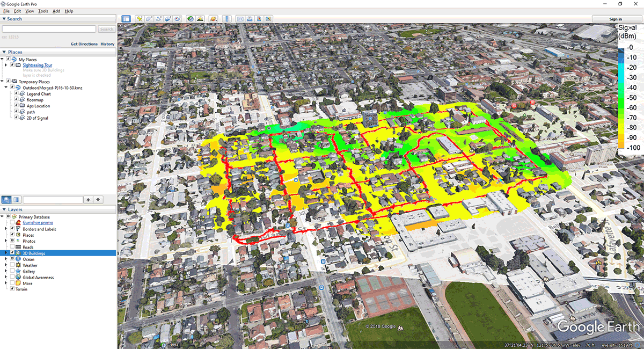This screenshot has width=644, height=349.
Task: Open the Tools menu
Action: point(43,11)
